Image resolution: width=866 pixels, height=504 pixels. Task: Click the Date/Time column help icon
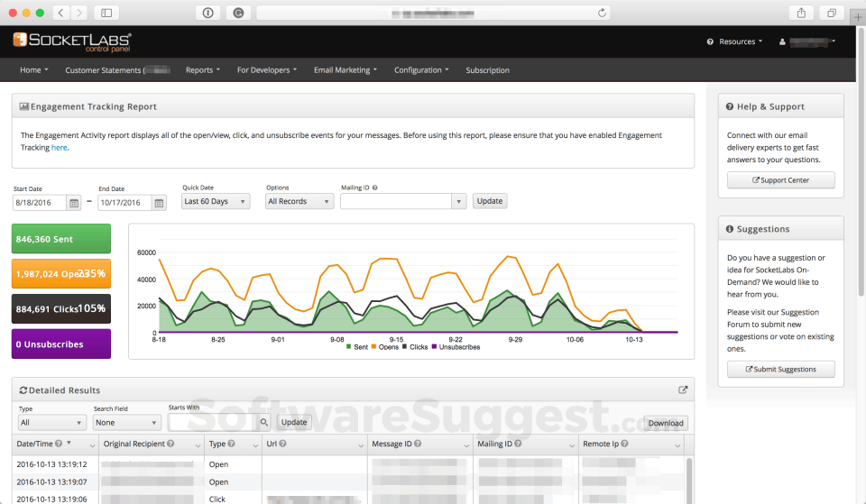tap(60, 444)
